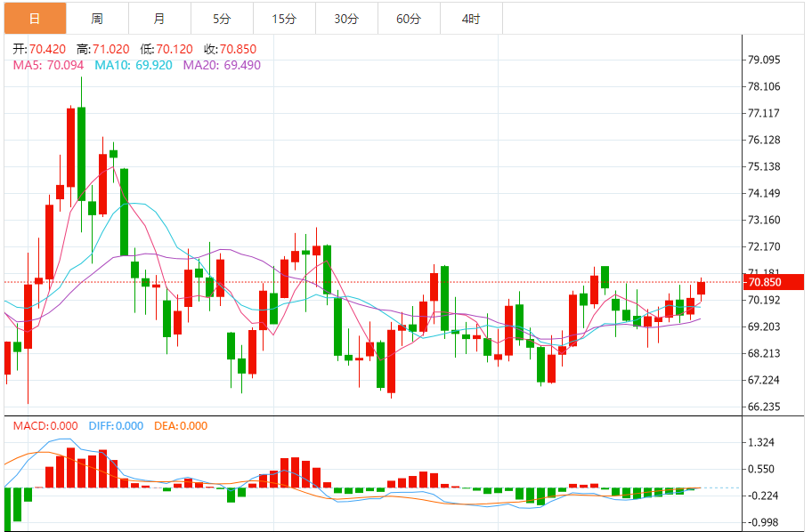
Task: Click the 收 70.850 closing price readout
Action: click(x=230, y=49)
